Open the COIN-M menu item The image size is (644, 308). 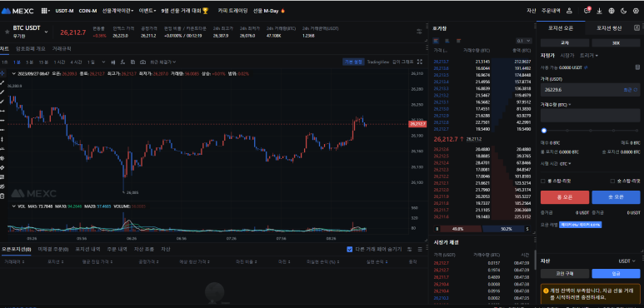[87, 11]
